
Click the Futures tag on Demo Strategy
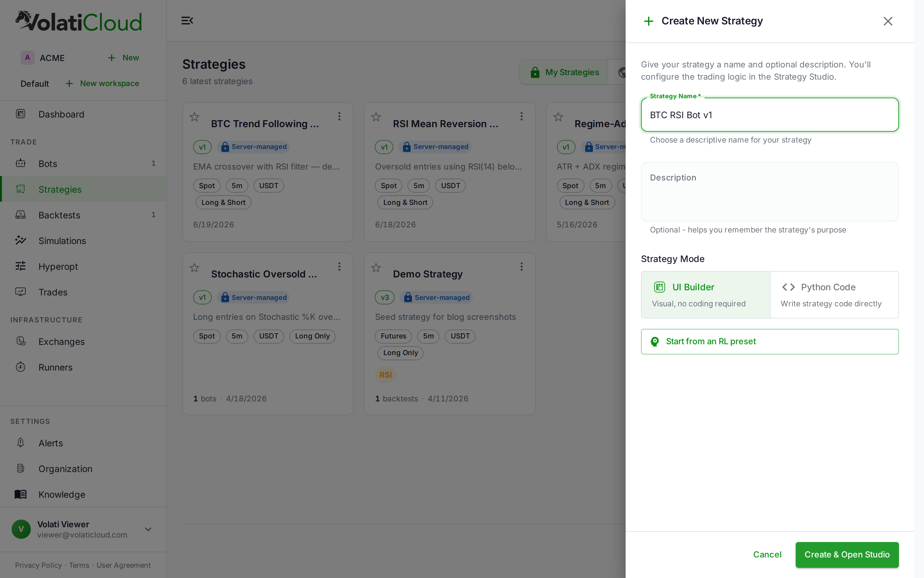click(x=393, y=336)
